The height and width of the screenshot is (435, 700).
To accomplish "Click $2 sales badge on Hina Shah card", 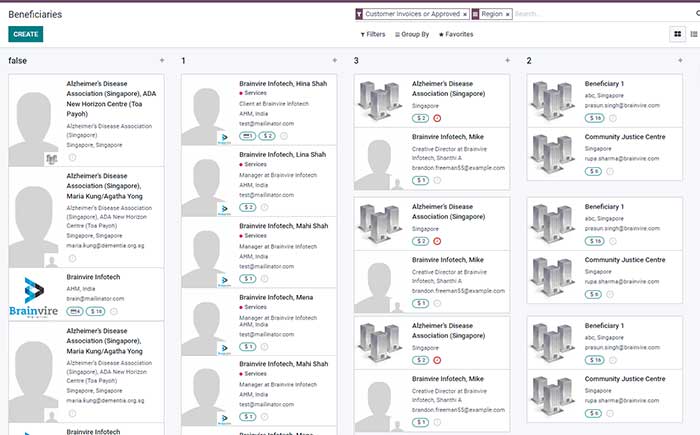I will click(267, 136).
